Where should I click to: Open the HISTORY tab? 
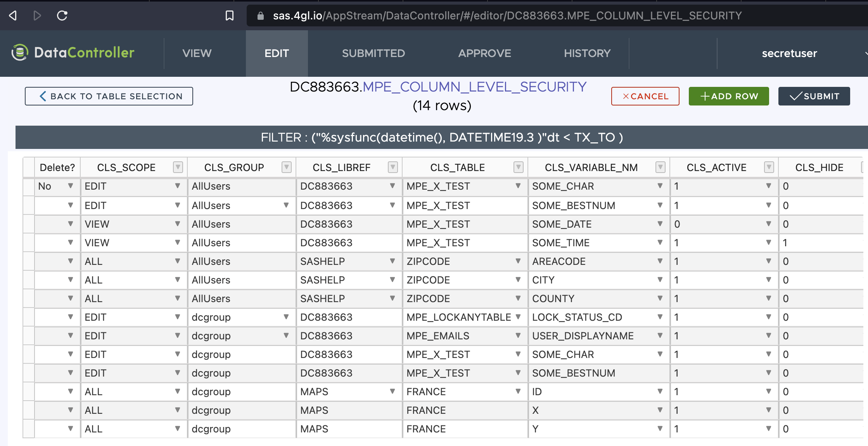pyautogui.click(x=587, y=53)
